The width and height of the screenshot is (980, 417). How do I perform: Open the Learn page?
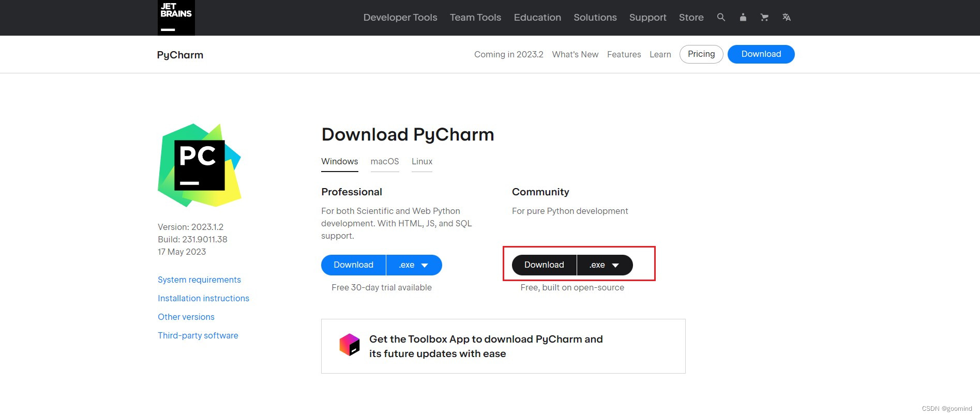click(660, 54)
